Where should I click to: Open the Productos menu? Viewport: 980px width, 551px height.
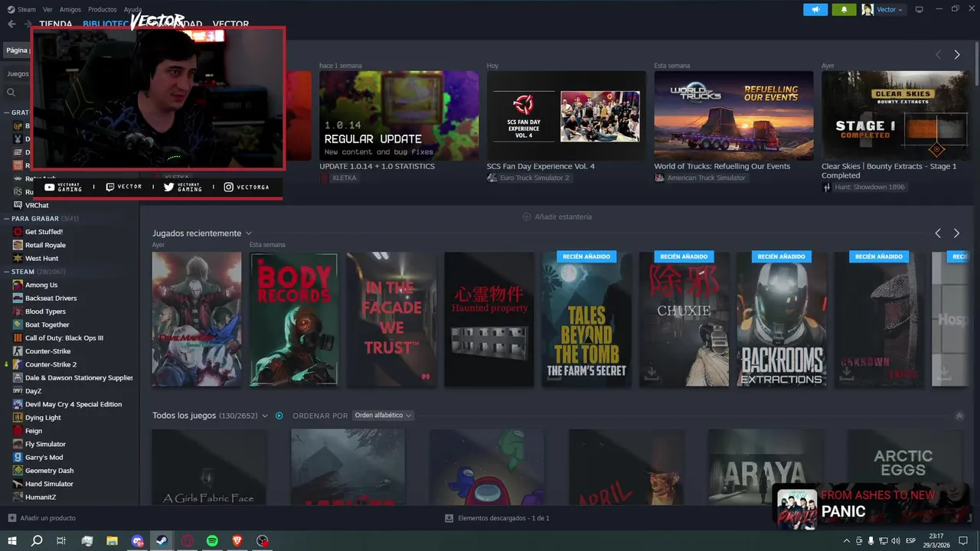[x=102, y=9]
